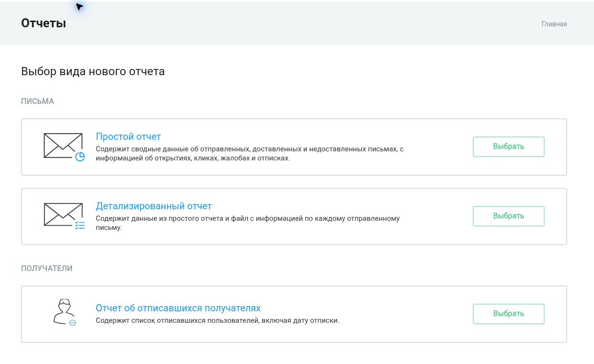
Task: Choose Выбрать for Детализированный отчет
Action: tap(509, 216)
